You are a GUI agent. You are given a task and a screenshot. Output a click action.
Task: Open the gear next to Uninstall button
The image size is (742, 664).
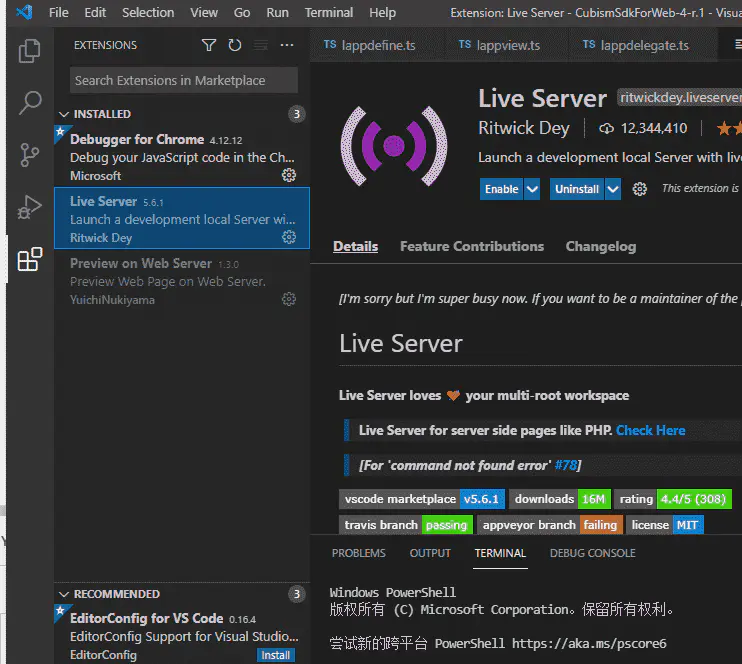639,189
